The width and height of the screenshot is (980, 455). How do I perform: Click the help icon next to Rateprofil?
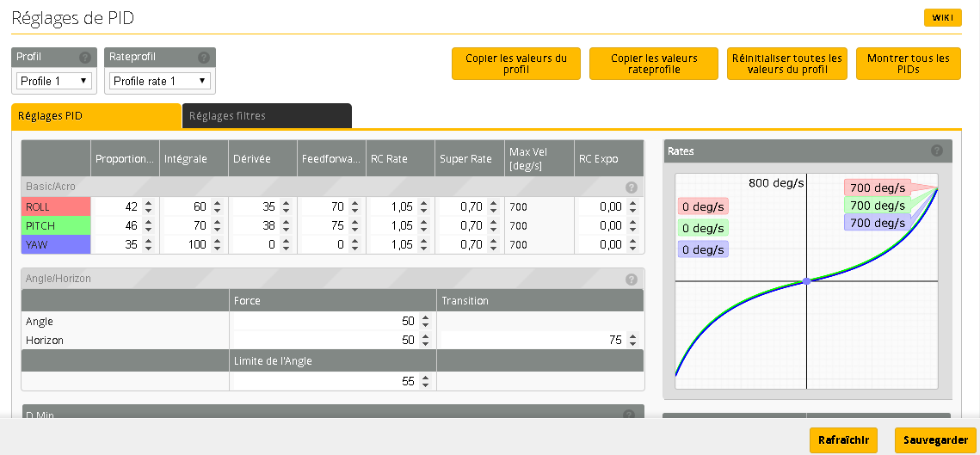coord(204,58)
